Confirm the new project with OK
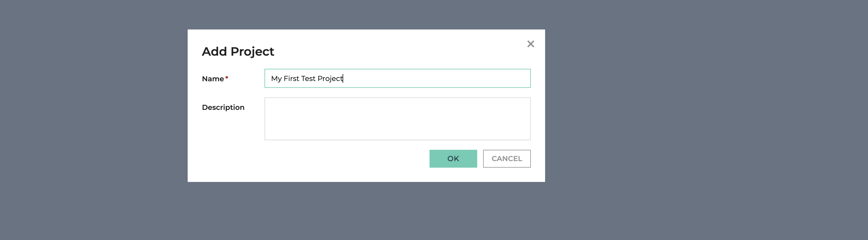This screenshot has width=868, height=240. 453,158
